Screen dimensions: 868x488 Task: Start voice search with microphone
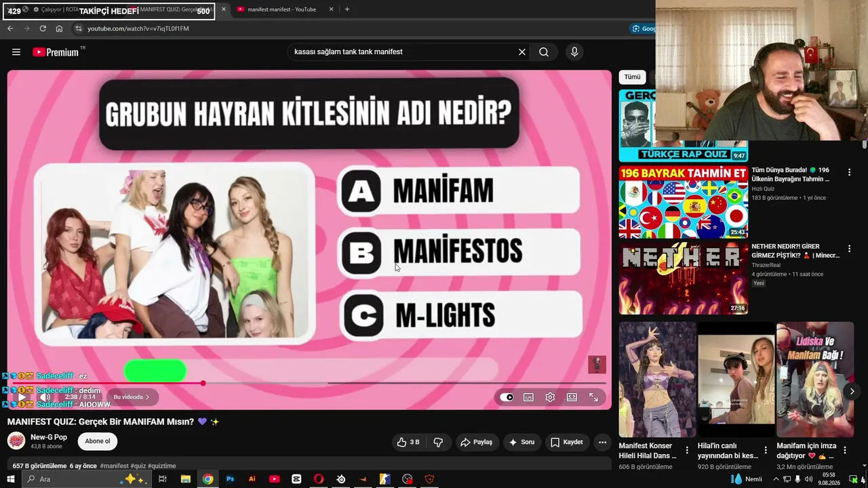[x=574, y=52]
